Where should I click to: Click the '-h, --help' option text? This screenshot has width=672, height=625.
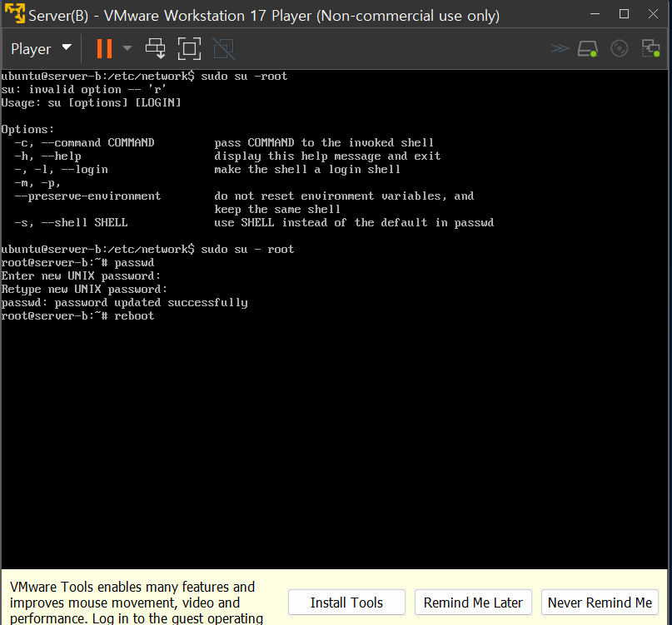[47, 156]
